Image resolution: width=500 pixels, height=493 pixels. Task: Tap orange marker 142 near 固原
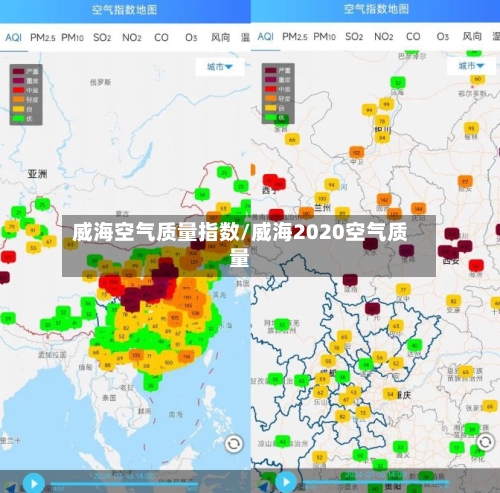384,200
